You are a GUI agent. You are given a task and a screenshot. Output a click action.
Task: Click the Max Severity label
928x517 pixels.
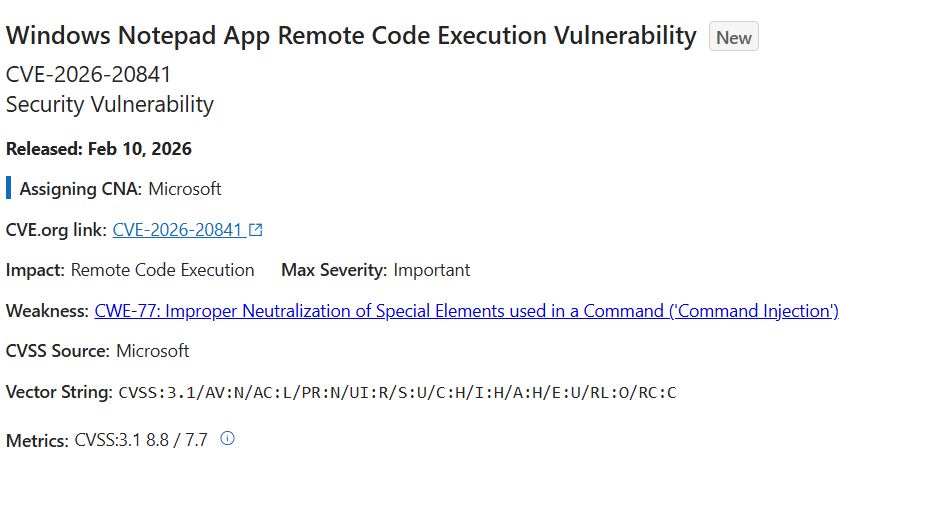click(x=334, y=270)
